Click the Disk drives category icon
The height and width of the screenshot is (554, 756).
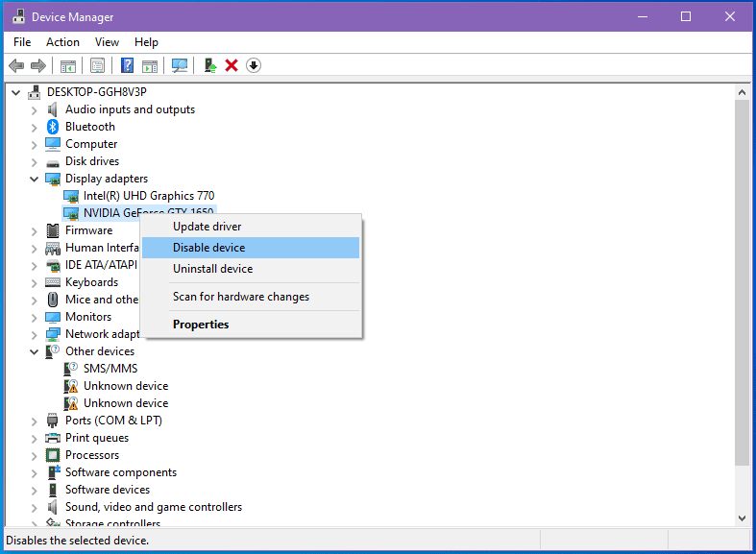pos(53,163)
